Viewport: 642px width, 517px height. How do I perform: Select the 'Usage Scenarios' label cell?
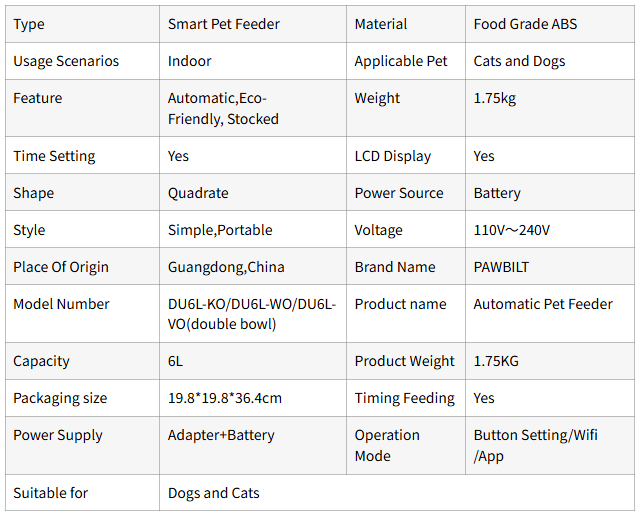[66, 61]
